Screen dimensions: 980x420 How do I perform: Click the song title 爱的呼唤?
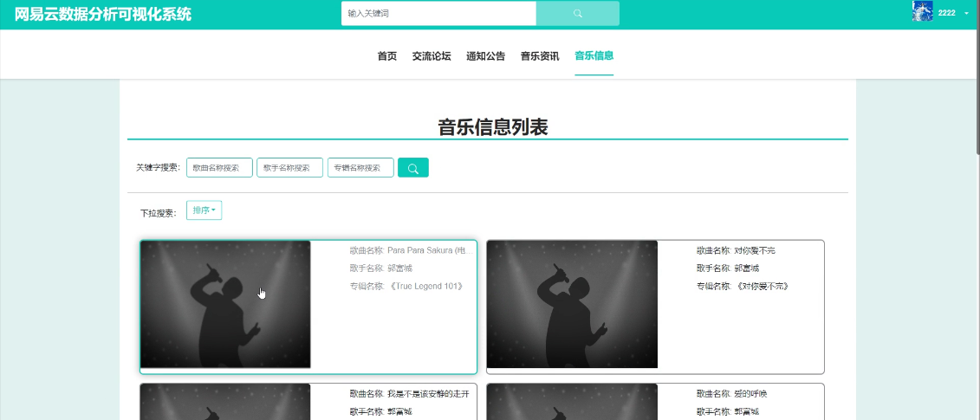750,394
